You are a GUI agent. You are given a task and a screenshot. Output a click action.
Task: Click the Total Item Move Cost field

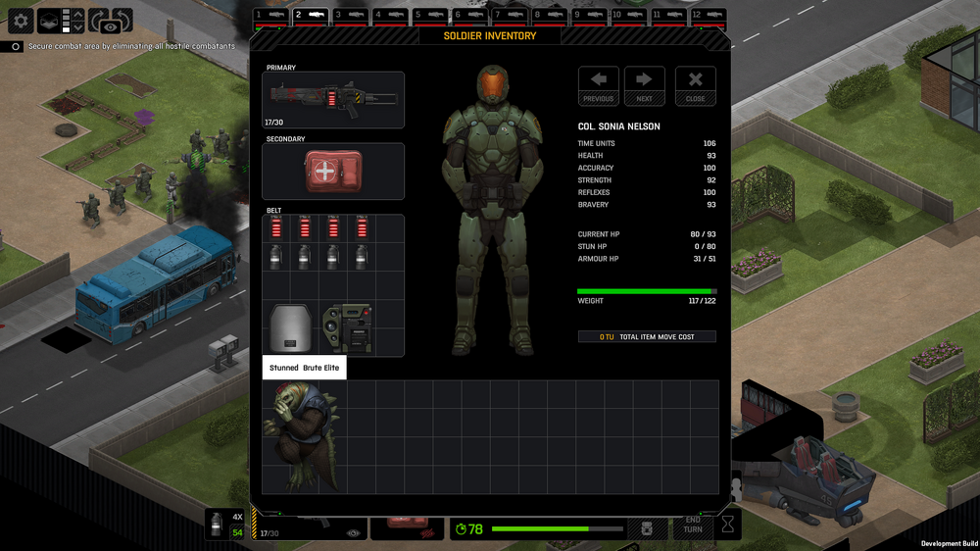(x=646, y=337)
